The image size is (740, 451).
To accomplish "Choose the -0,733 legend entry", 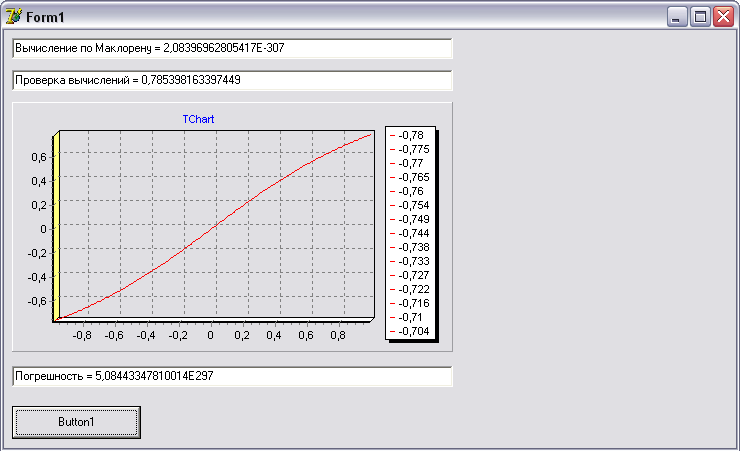I will 411,261.
